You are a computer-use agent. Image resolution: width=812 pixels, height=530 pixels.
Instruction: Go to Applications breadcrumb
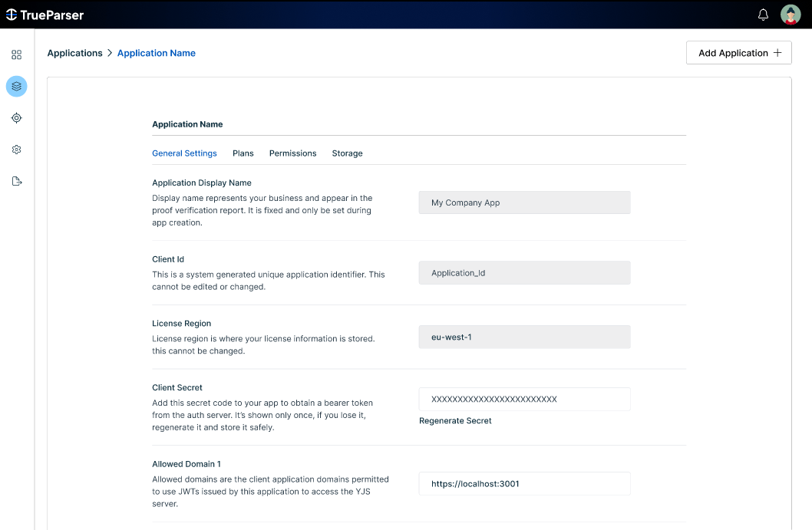(x=74, y=54)
